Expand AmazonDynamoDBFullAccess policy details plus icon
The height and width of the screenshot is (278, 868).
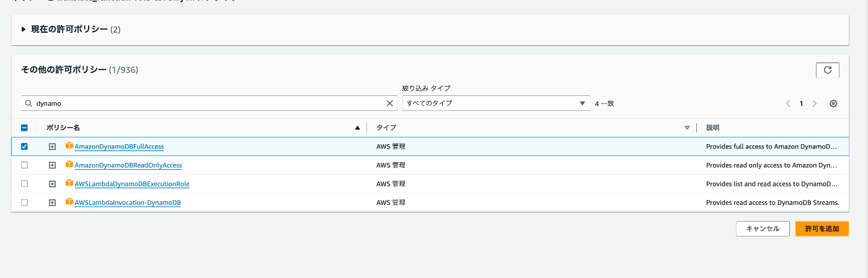(52, 147)
